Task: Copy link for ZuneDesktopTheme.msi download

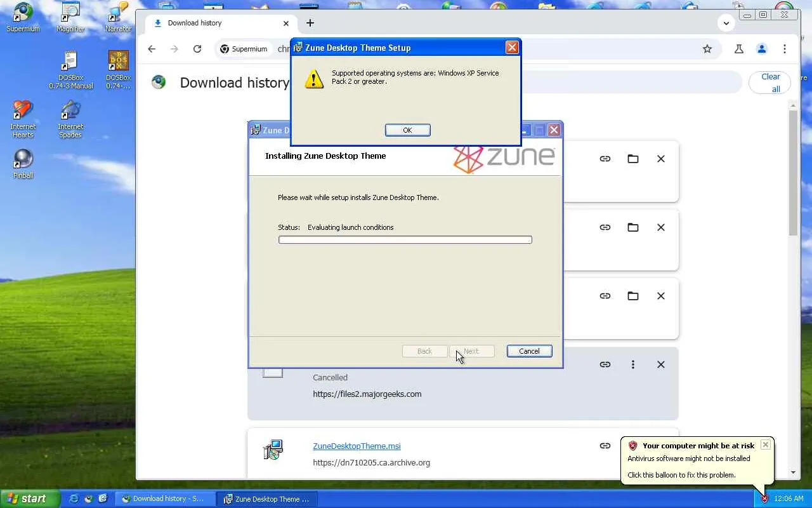Action: click(x=605, y=446)
